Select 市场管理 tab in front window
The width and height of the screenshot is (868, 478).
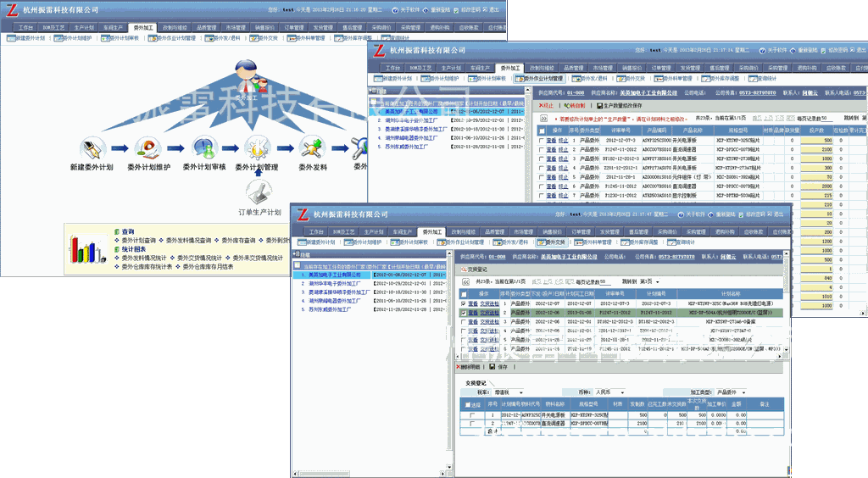click(522, 231)
